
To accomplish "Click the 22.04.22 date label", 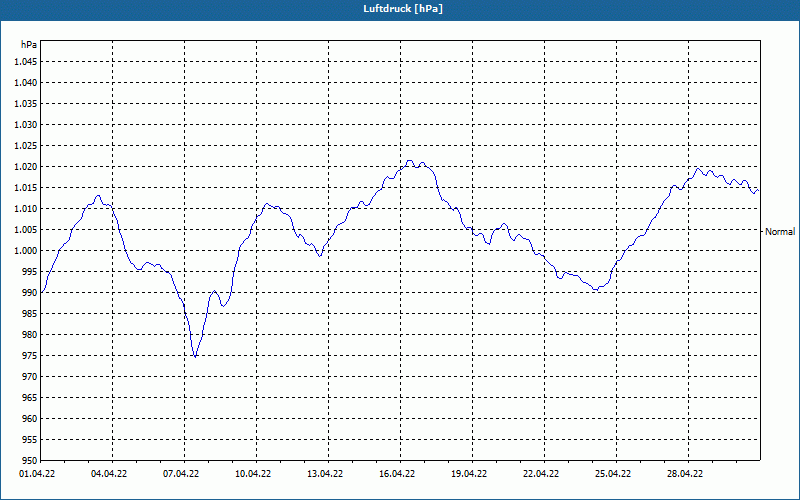I will coord(541,474).
